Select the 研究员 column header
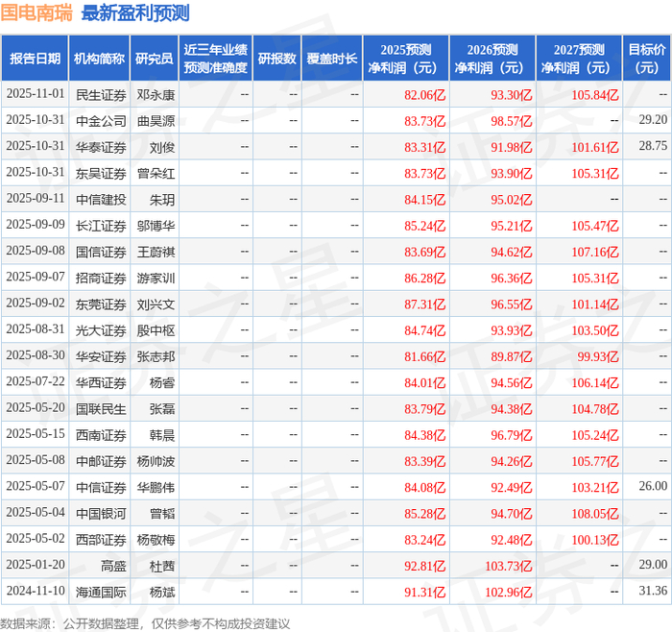 point(155,59)
